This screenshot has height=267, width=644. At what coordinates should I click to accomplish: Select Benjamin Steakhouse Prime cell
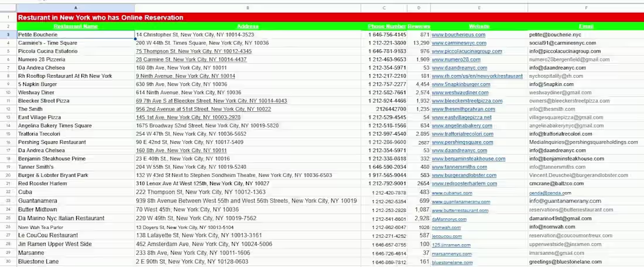tap(76, 159)
